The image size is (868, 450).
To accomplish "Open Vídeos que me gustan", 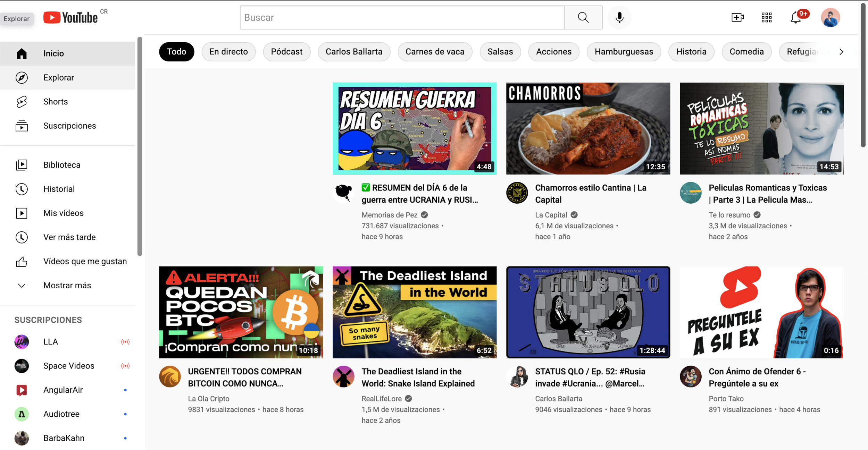I will pyautogui.click(x=85, y=261).
